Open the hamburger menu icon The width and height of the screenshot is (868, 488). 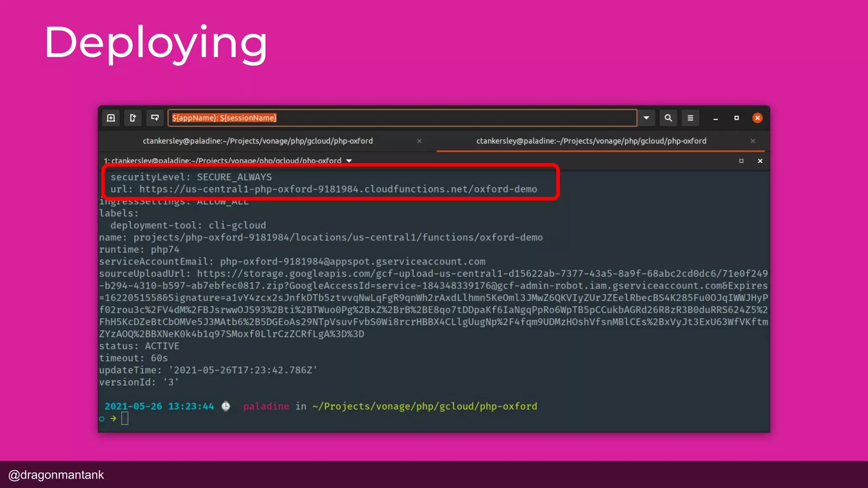(690, 118)
